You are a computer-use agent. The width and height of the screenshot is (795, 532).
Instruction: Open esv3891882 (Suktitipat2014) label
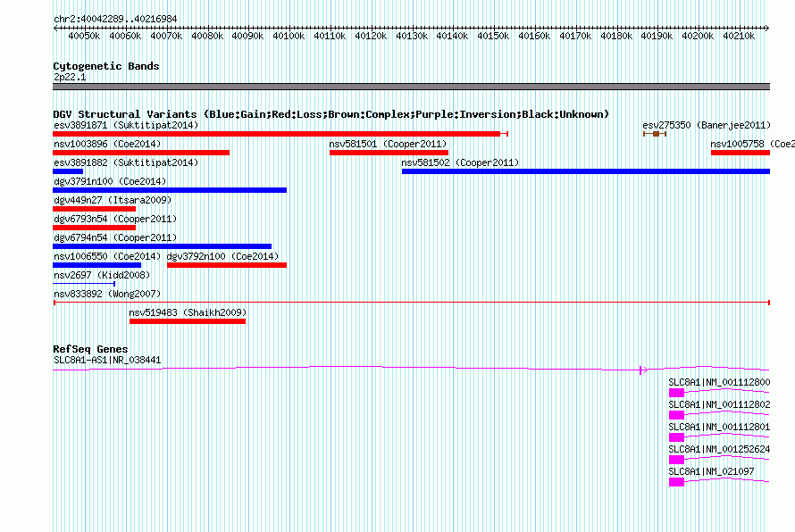[126, 162]
